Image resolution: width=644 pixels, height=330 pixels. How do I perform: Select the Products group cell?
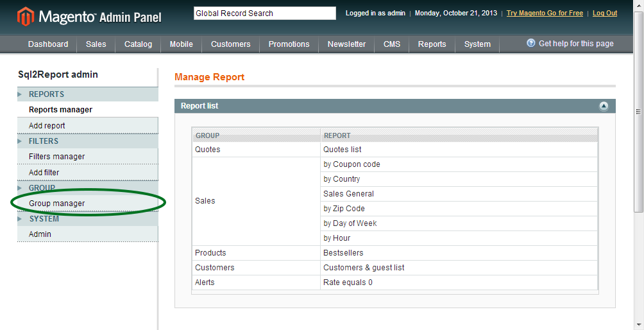coord(257,253)
